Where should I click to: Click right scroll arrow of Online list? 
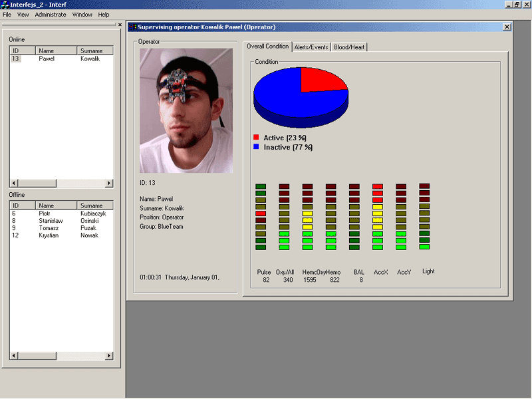point(109,184)
